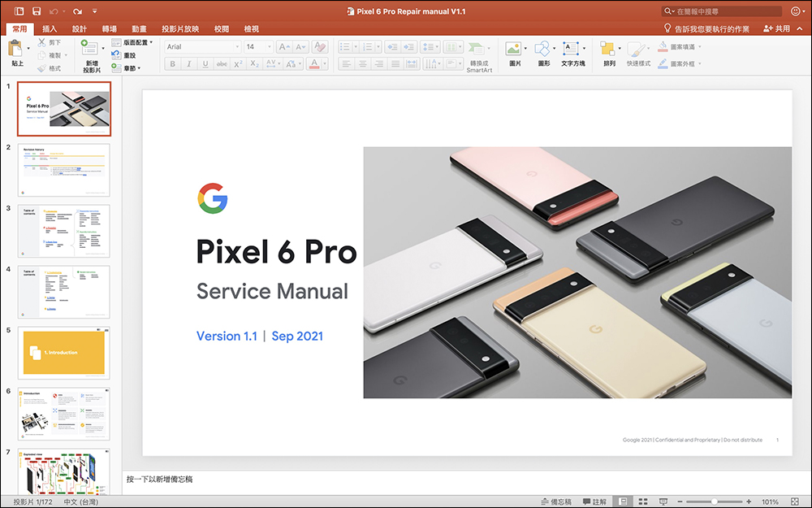Click the zoom in plus button
The image size is (812, 508).
click(x=749, y=501)
